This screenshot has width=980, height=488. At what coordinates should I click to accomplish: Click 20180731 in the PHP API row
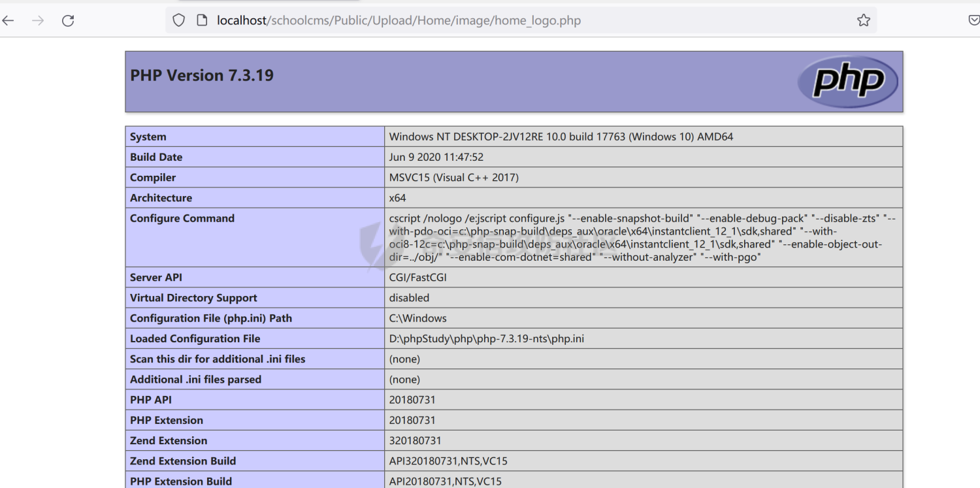coord(412,399)
